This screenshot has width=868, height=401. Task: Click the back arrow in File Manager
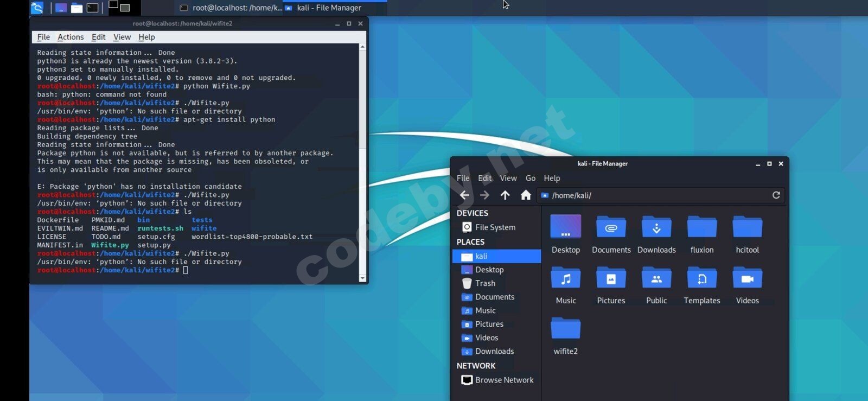coord(464,195)
